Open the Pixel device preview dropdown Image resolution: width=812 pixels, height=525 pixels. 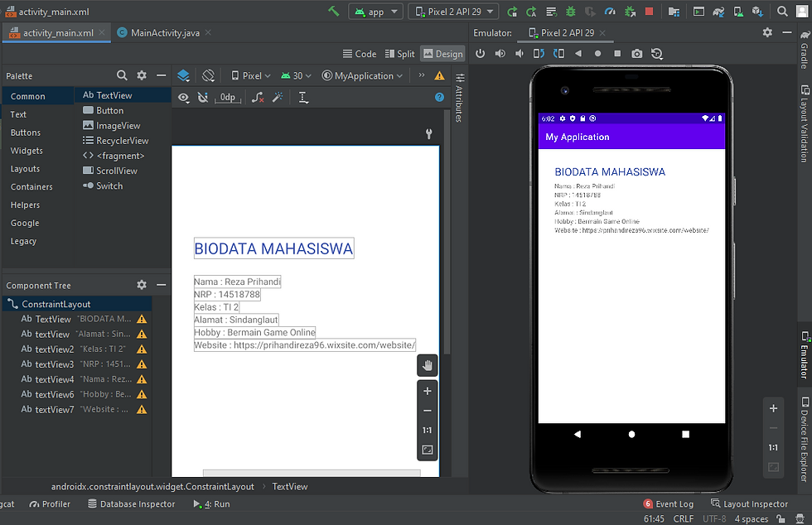pyautogui.click(x=251, y=75)
